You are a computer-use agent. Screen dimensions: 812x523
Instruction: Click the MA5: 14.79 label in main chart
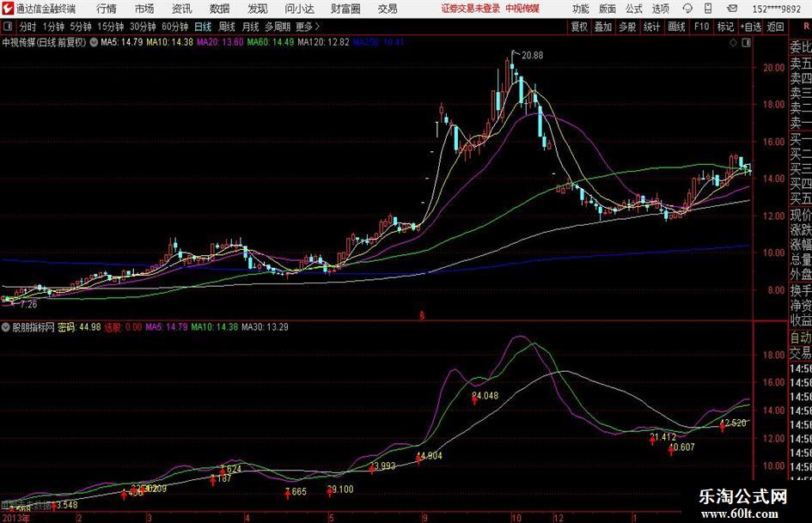pos(122,42)
